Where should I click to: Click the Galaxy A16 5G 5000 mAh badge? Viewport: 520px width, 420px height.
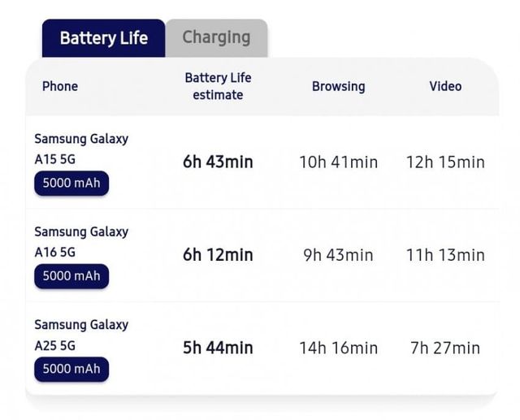click(x=71, y=276)
